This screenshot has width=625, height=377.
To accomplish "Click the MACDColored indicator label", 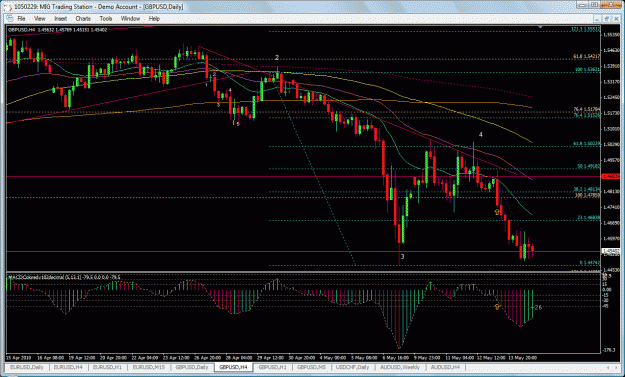I will (x=64, y=277).
